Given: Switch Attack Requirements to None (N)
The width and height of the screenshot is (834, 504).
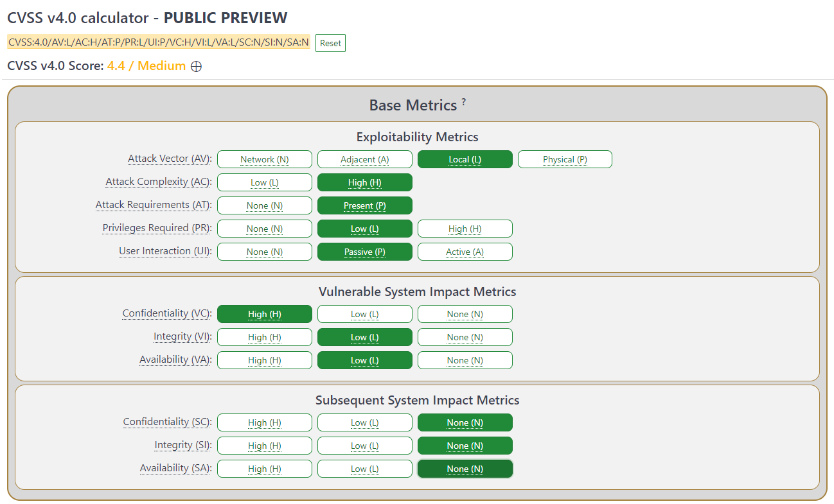Looking at the screenshot, I should [265, 205].
